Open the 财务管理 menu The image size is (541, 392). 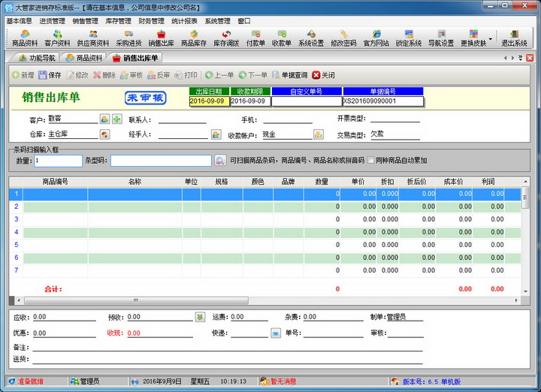(151, 21)
